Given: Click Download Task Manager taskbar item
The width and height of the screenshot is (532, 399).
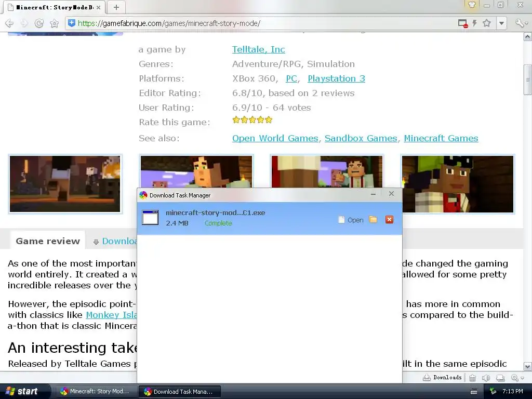Looking at the screenshot, I should [x=180, y=392].
